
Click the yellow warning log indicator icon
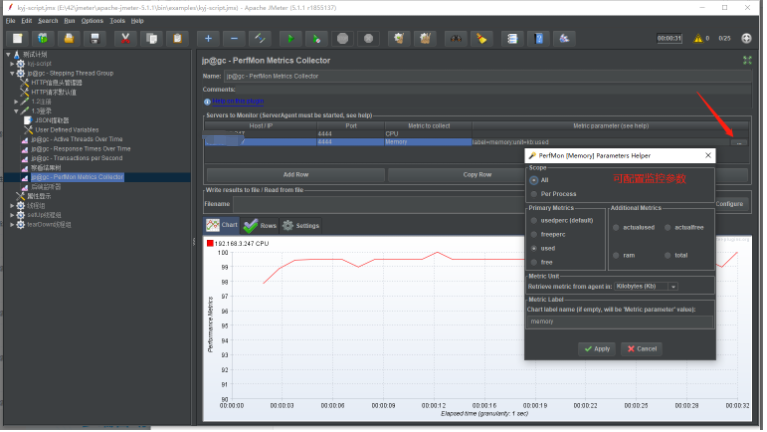point(697,39)
